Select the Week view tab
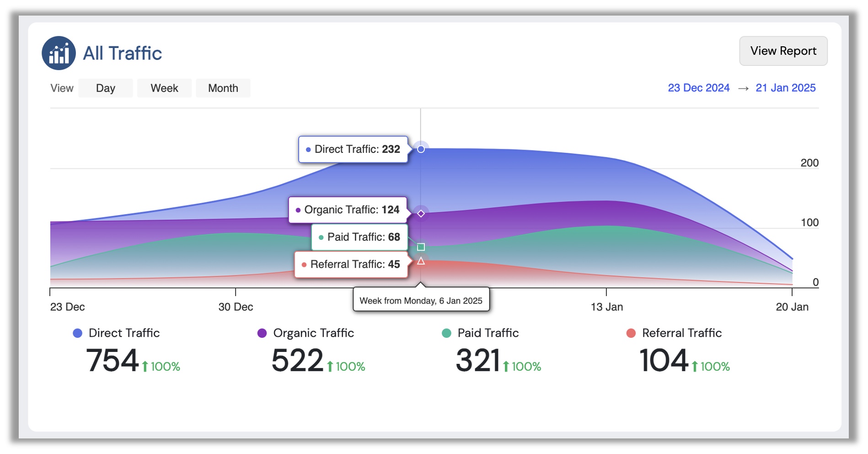Screen dimensions: 868x454 164,88
